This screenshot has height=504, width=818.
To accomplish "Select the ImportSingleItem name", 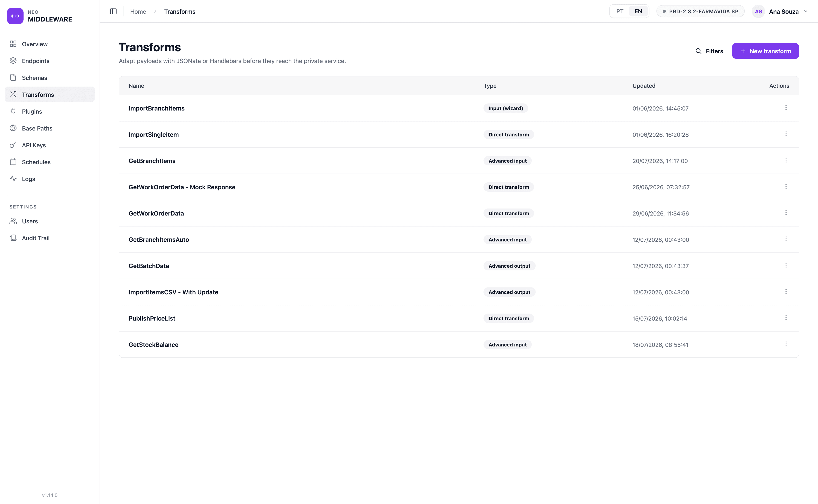I will coord(153,135).
